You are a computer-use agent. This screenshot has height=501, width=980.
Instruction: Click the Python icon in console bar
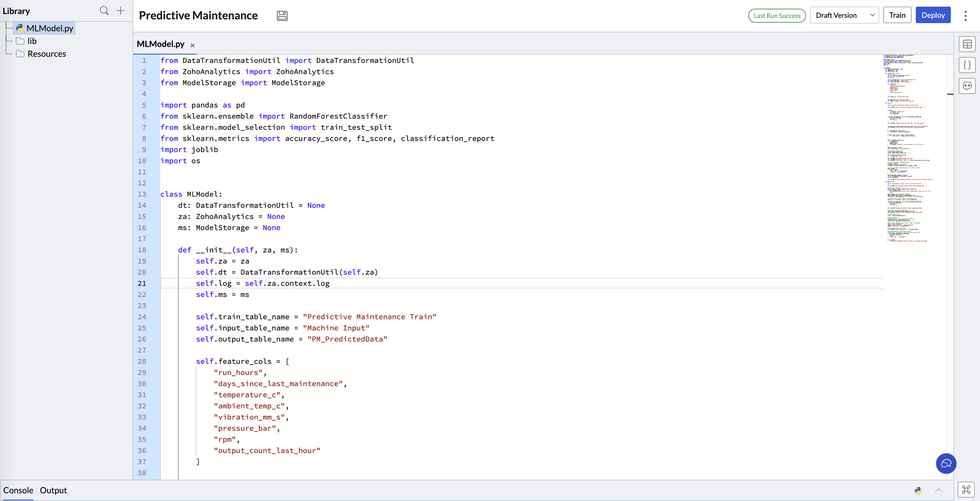[918, 491]
